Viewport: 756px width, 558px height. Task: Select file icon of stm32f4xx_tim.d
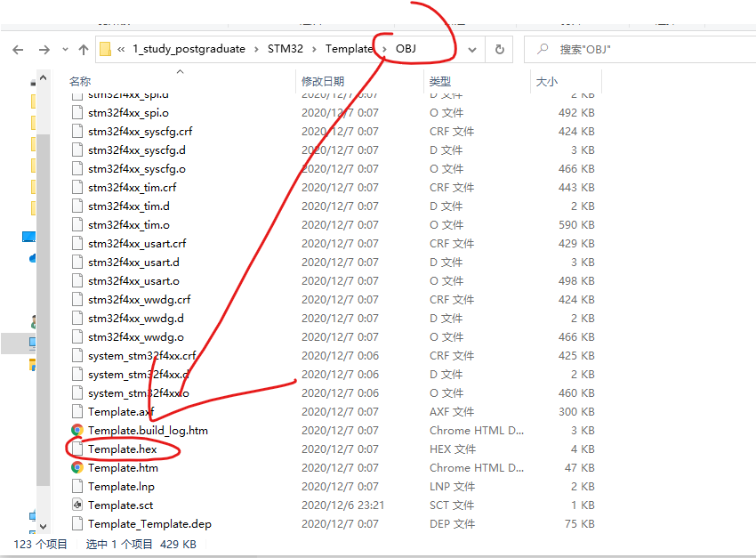[x=77, y=206]
